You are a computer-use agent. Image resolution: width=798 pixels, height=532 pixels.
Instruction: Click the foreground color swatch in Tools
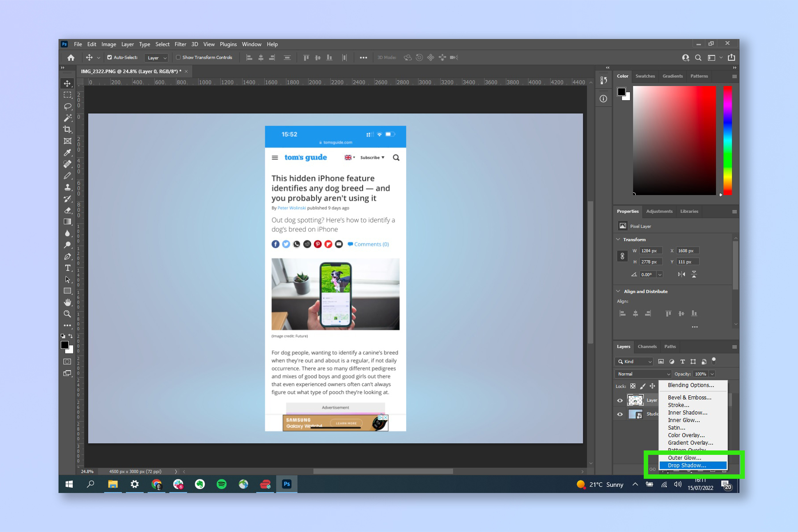[x=65, y=345]
